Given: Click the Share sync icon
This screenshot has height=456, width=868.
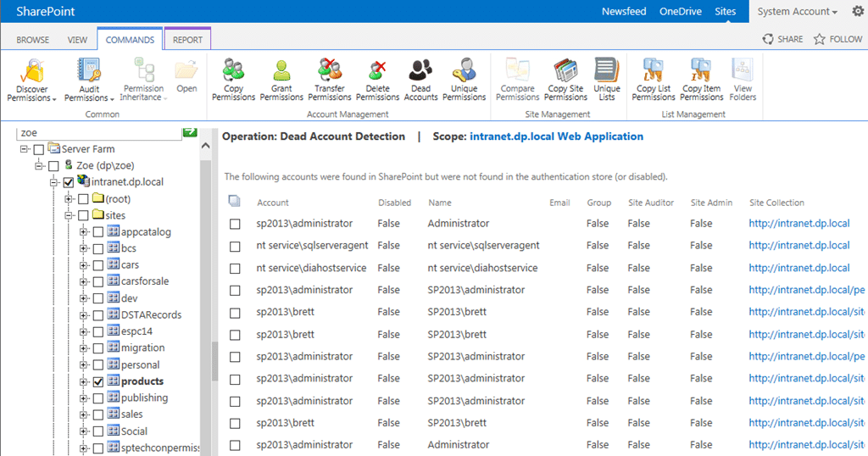Looking at the screenshot, I should click(768, 39).
